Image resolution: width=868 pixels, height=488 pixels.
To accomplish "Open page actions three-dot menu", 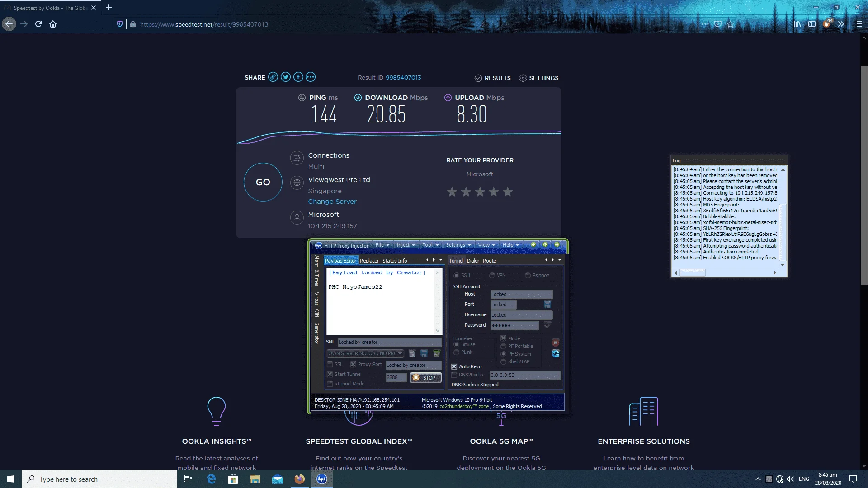I will 705,24.
